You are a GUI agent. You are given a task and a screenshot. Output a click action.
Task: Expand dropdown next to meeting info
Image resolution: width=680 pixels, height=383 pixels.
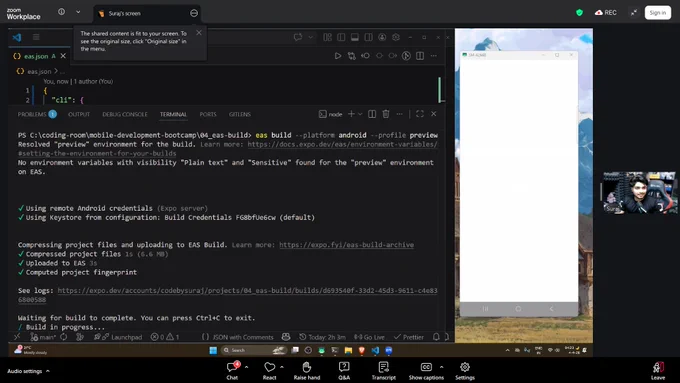click(78, 12)
